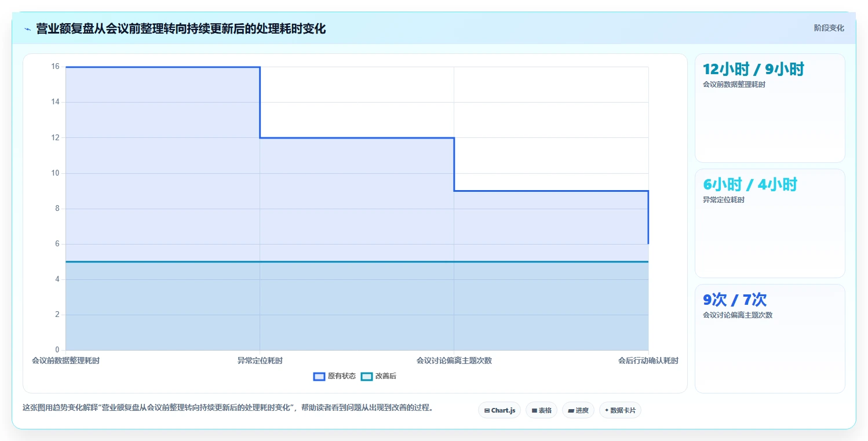Click the x-axis label 会后行动确认耗时

(x=648, y=360)
